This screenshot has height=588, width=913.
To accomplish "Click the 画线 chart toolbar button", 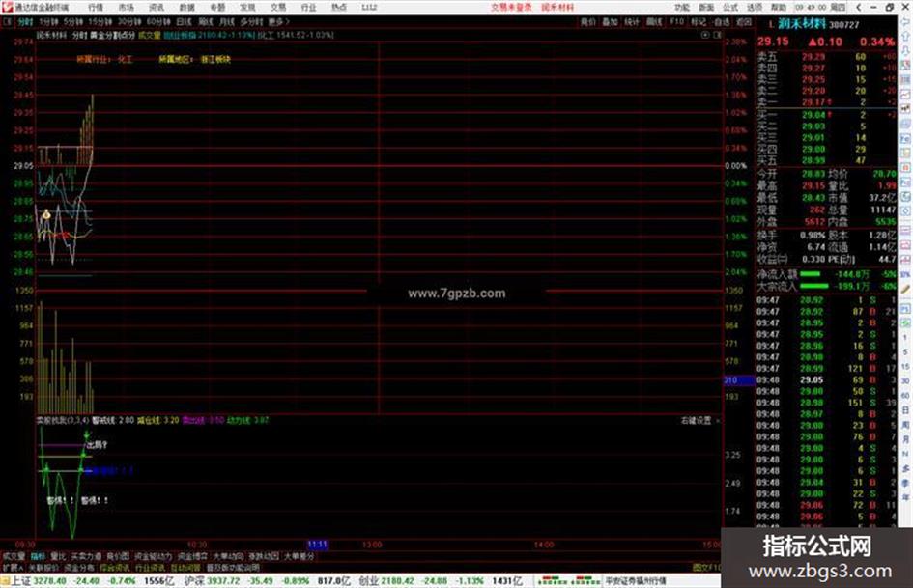I will click(654, 21).
